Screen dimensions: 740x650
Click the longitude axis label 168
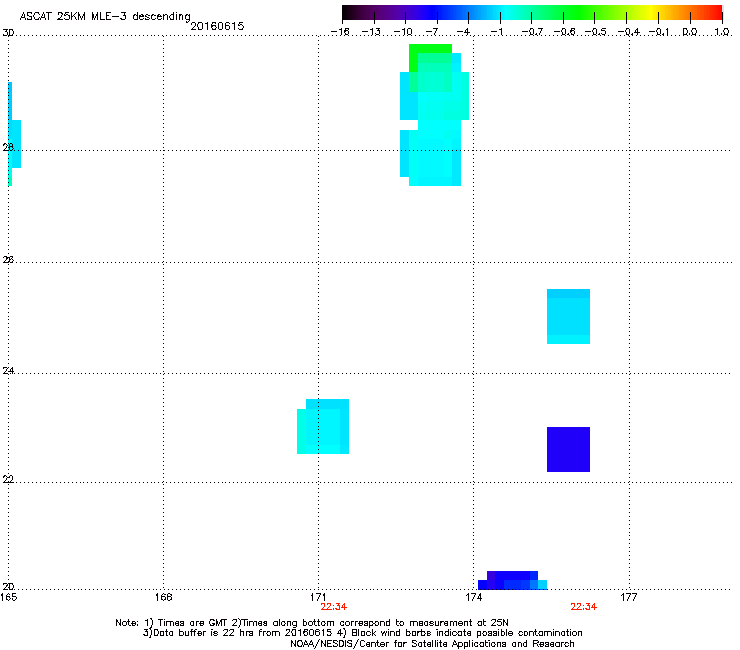tap(163, 598)
